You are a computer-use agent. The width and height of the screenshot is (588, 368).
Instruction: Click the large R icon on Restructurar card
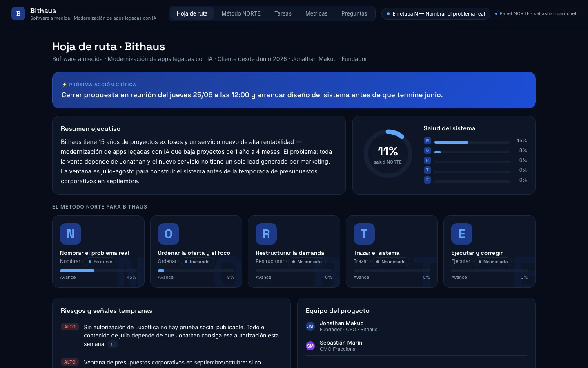[x=266, y=234]
